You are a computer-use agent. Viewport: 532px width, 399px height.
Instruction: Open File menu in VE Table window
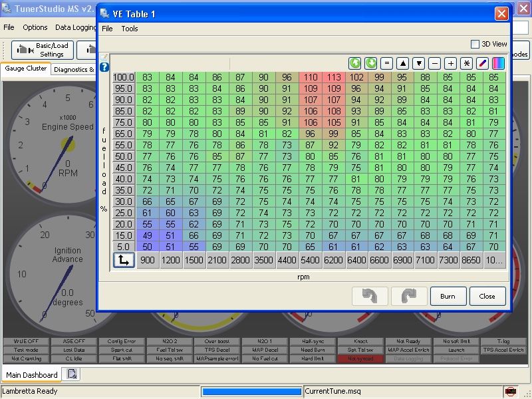[107, 29]
